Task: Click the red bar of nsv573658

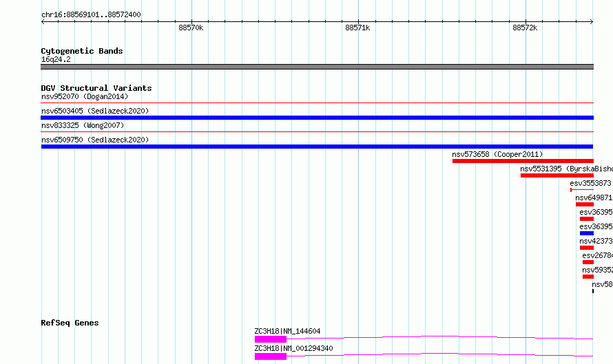Action: (x=523, y=161)
